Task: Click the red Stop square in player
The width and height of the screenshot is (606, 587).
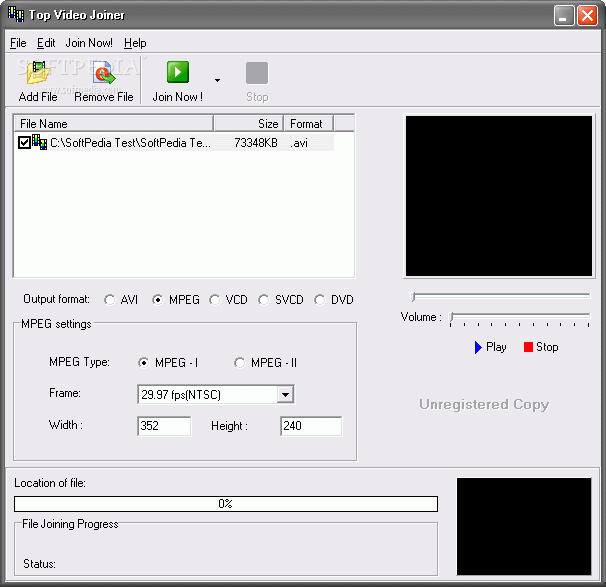Action: click(528, 347)
